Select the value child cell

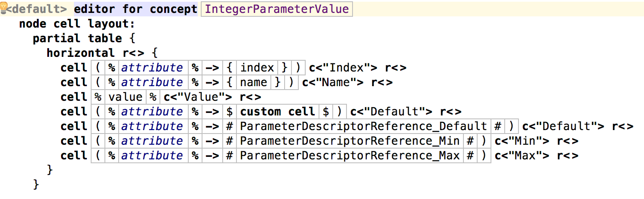[x=125, y=97]
